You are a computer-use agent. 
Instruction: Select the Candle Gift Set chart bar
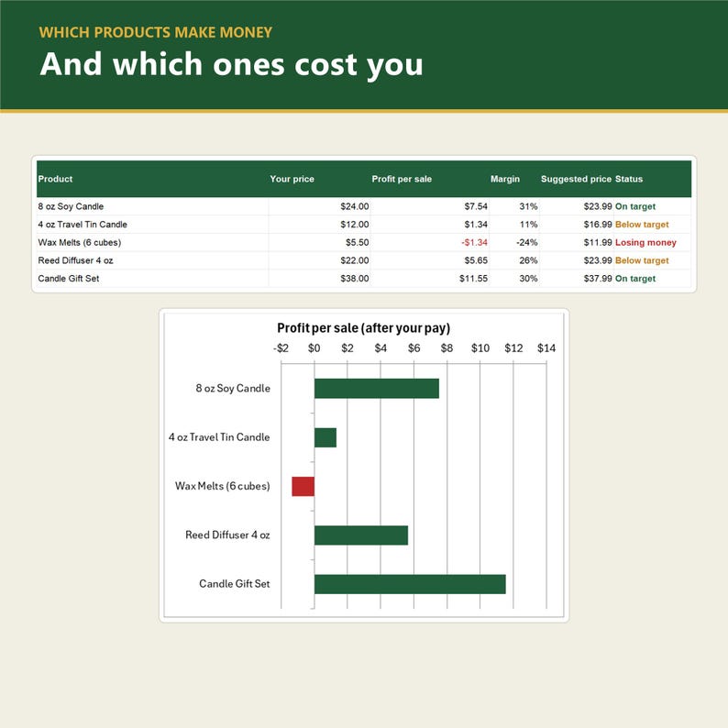(x=410, y=584)
